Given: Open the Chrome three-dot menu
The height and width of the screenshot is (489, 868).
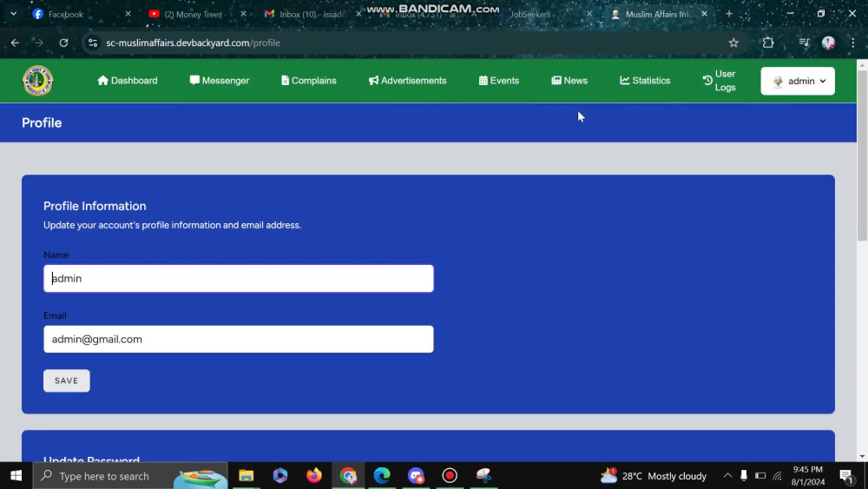Looking at the screenshot, I should click(853, 43).
